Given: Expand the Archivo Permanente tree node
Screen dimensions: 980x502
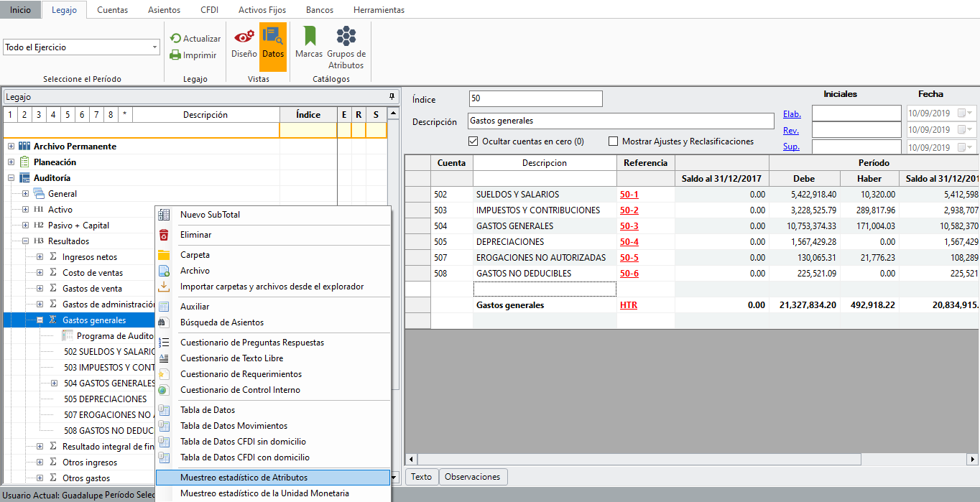Looking at the screenshot, I should 11,147.
